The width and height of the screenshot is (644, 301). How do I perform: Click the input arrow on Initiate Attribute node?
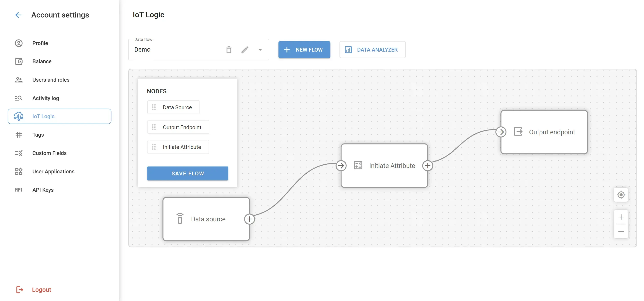pos(341,166)
